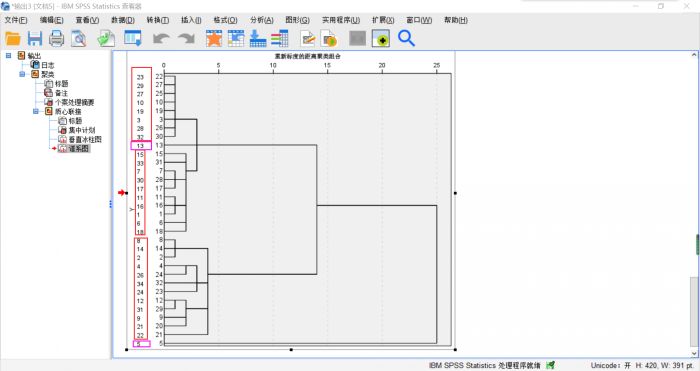Collapse the 质心联接 tree node
The image size is (700, 371).
[x=36, y=111]
